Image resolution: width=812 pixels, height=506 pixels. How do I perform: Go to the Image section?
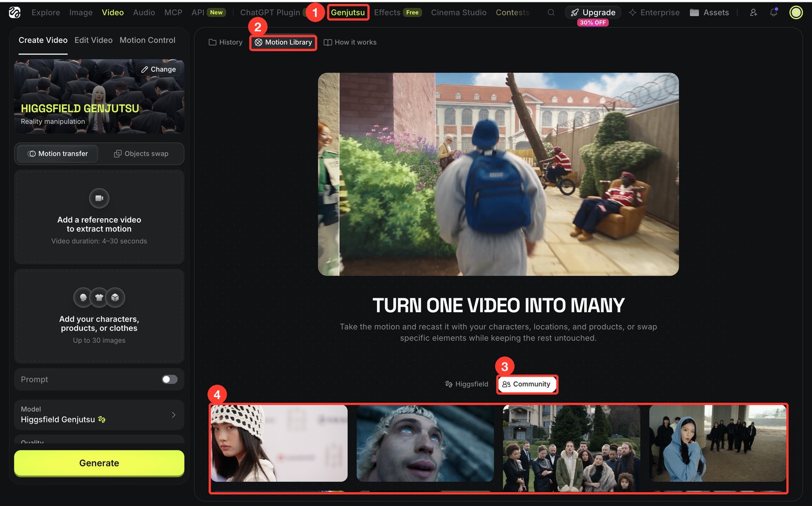tap(81, 12)
